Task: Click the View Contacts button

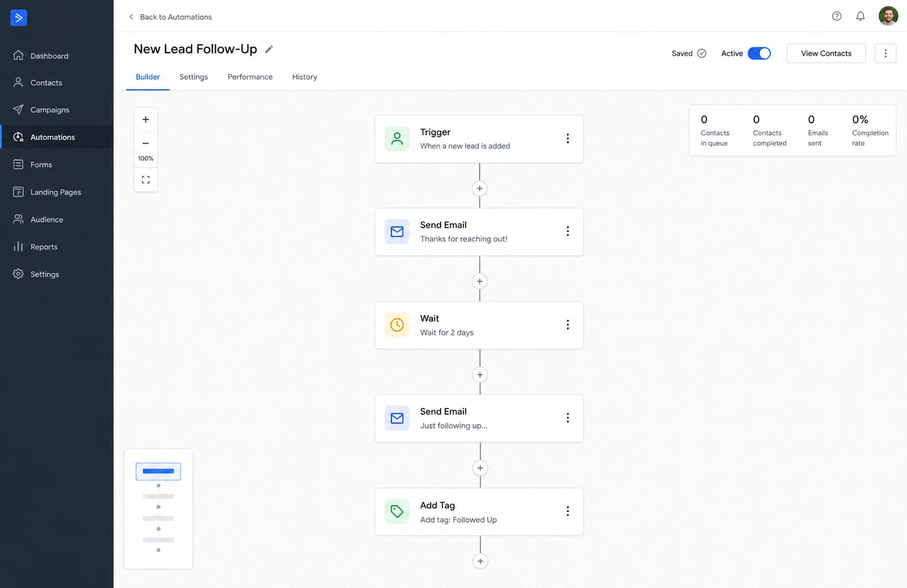Action: (826, 54)
